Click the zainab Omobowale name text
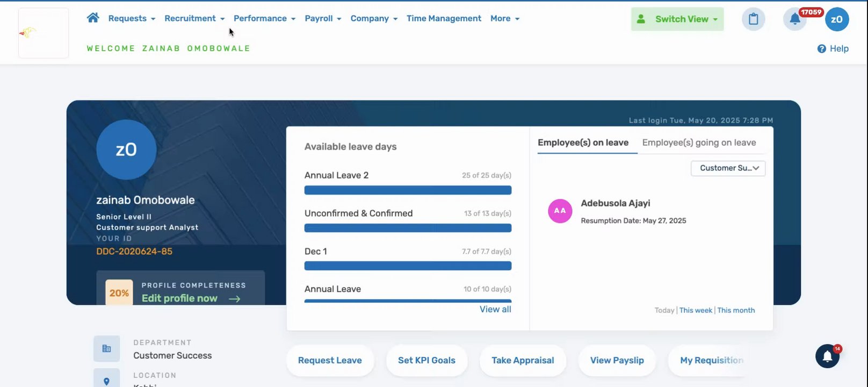Screen dimensions: 868x387 146,200
